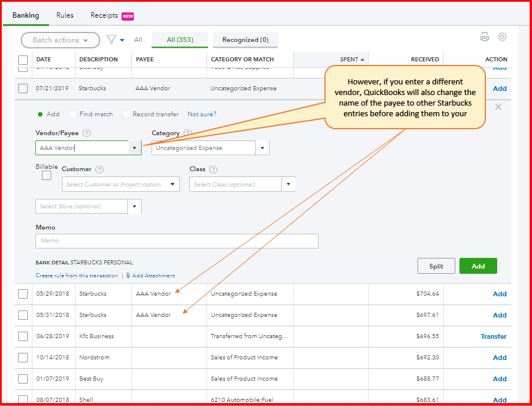Viewport: 532px width, 406px height.
Task: Click Add for the Nordstrom row
Action: pos(500,358)
